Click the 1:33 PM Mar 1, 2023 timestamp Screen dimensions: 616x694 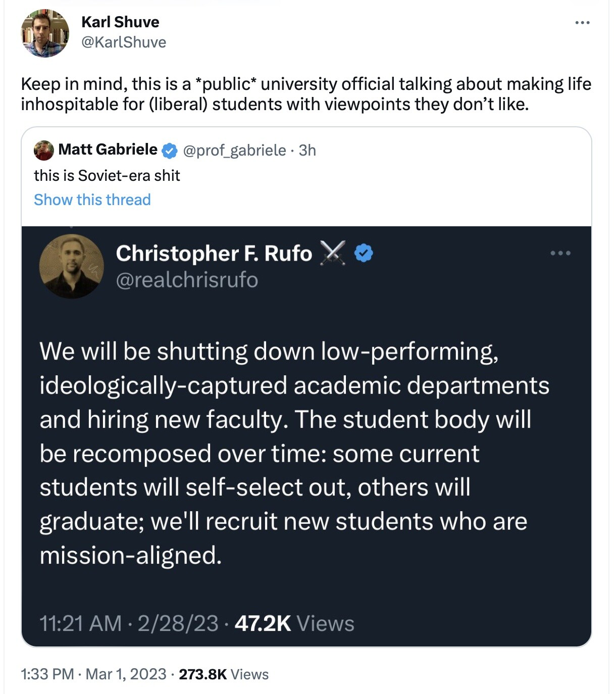tap(93, 674)
